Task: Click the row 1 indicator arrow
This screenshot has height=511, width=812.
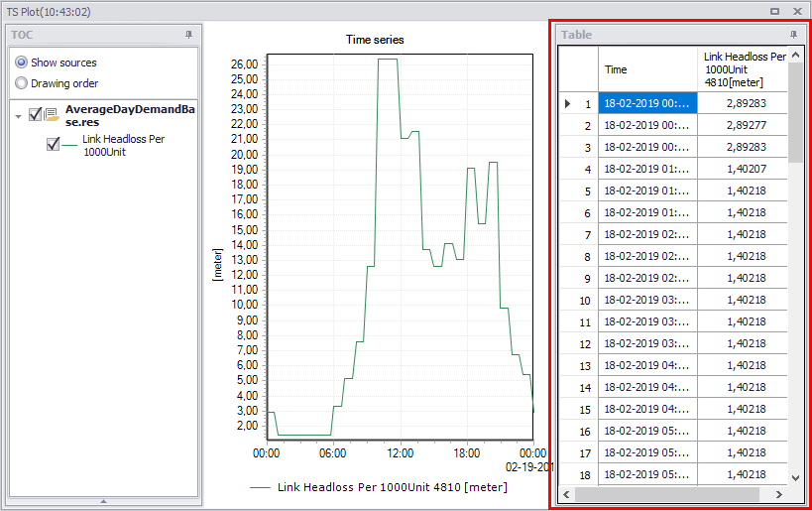Action: click(567, 103)
